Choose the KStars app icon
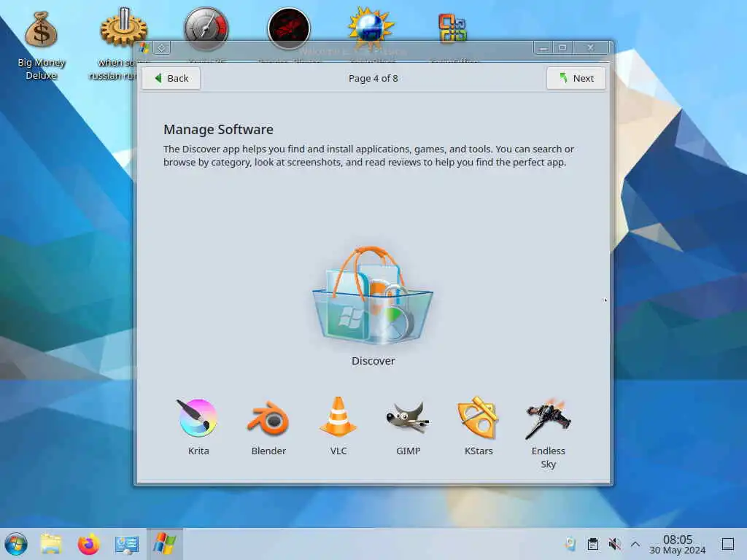Viewport: 747px width, 560px height. coord(478,418)
